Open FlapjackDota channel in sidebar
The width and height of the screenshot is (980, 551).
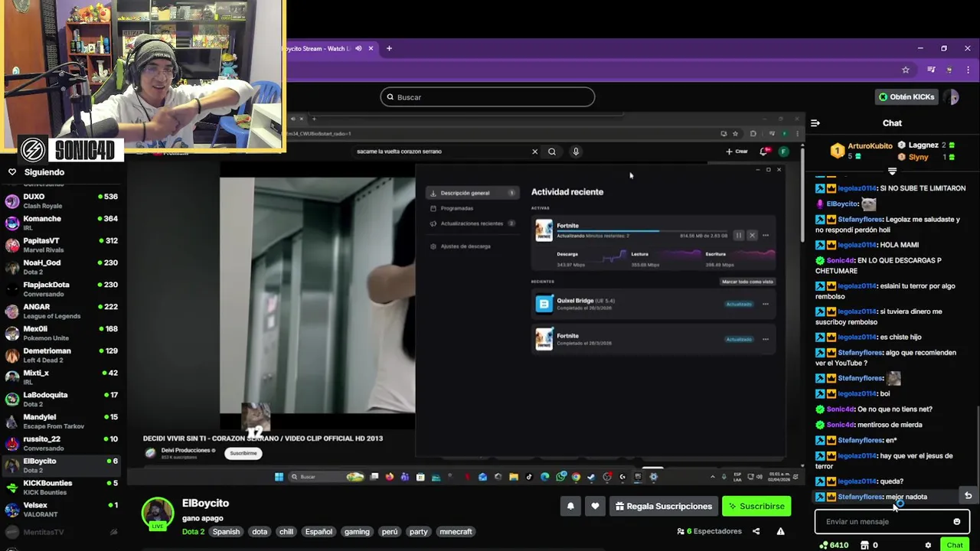coord(60,289)
